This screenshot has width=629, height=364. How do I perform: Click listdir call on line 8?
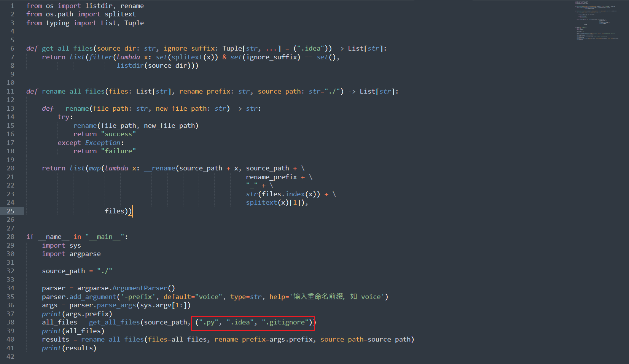coord(130,65)
